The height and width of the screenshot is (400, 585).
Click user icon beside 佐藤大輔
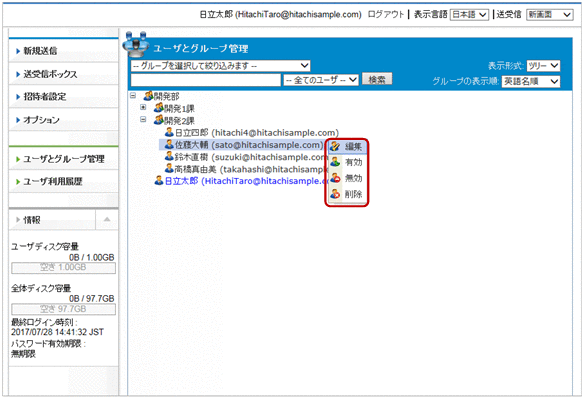[x=169, y=144]
